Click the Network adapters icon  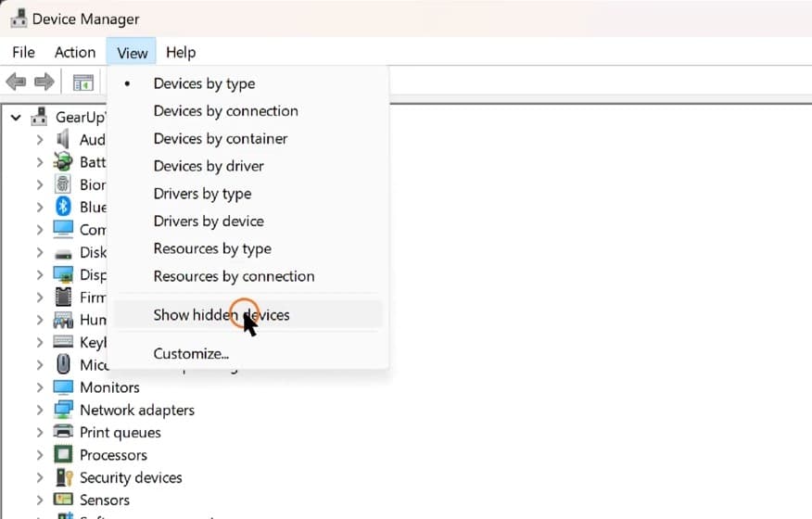63,410
